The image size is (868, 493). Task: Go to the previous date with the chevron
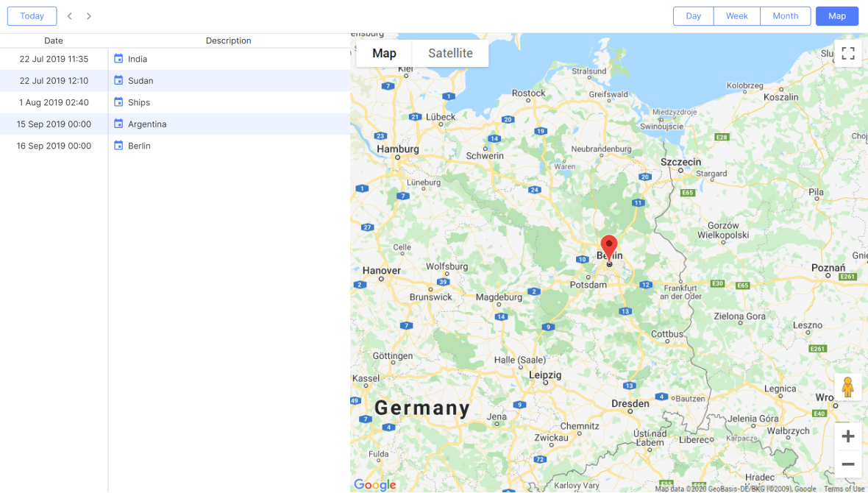[x=69, y=15]
